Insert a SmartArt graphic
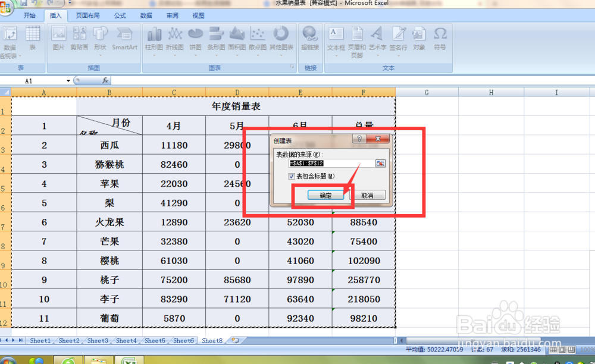 (x=124, y=39)
